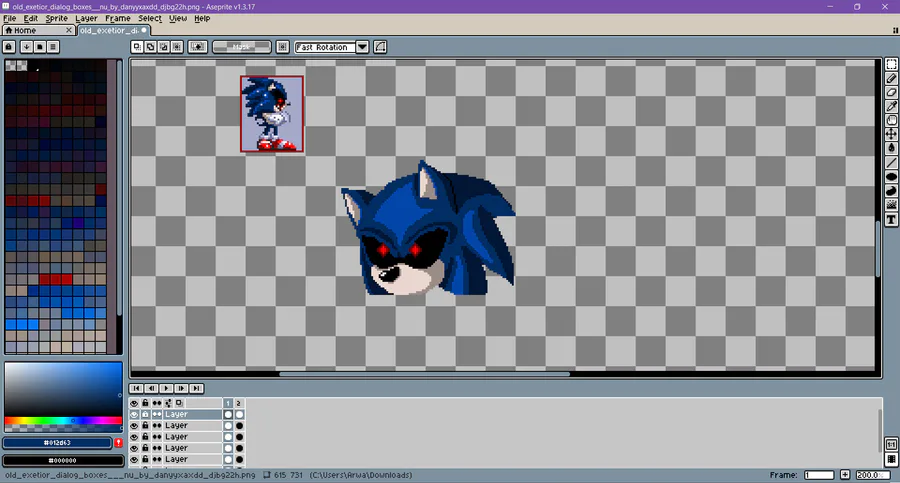Select the Rectangular Marquee tool

click(x=891, y=64)
